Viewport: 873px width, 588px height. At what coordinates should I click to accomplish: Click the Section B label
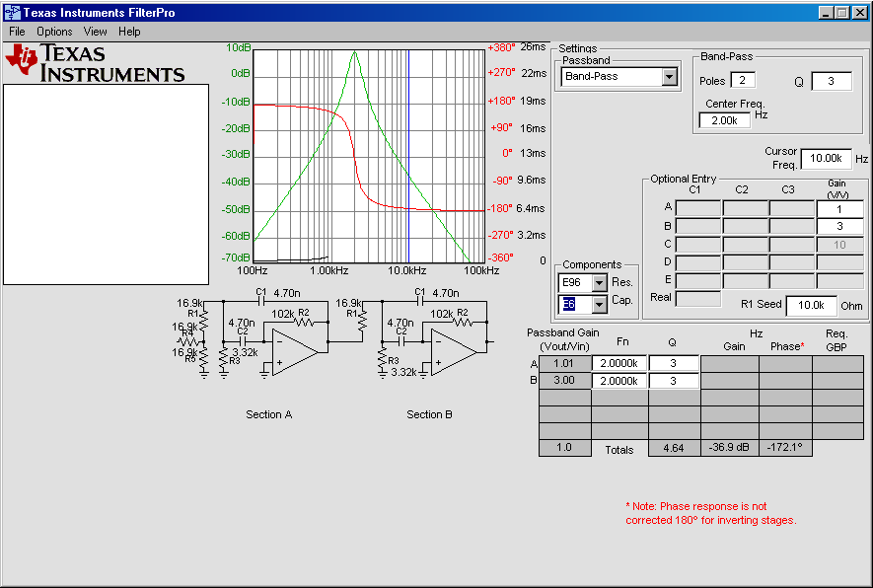click(429, 414)
